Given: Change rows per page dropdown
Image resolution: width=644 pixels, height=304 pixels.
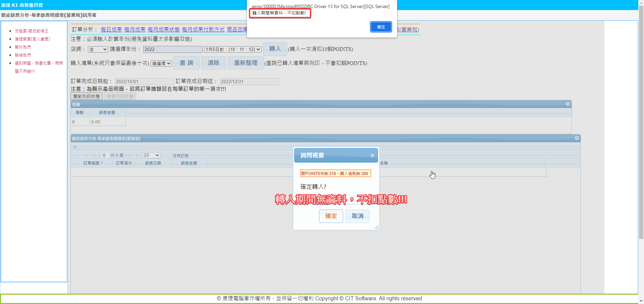Looking at the screenshot, I should coord(151,155).
